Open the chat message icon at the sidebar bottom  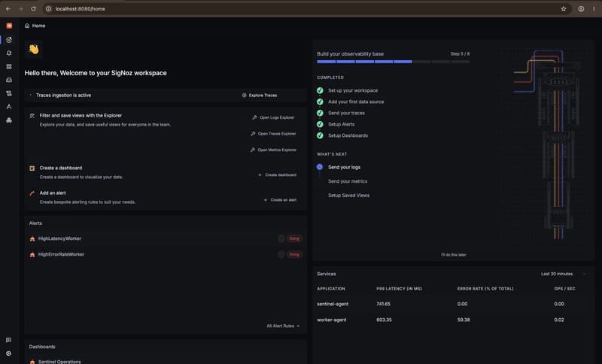tap(8, 340)
